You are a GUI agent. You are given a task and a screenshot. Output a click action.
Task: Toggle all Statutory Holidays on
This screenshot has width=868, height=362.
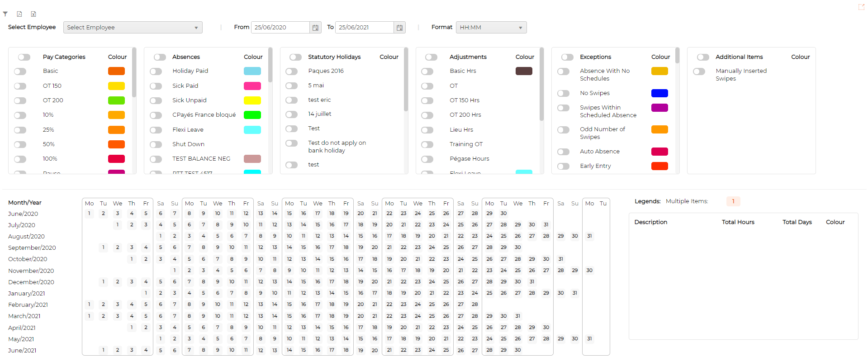[296, 57]
